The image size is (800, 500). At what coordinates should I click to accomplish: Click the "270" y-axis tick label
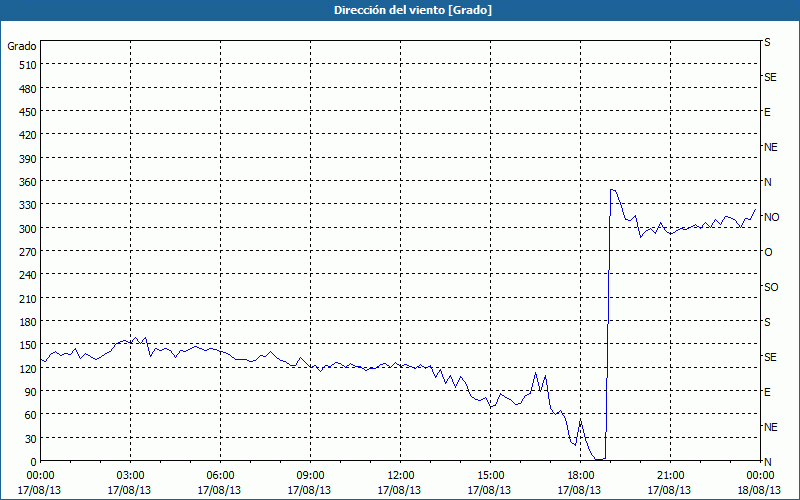coord(28,252)
